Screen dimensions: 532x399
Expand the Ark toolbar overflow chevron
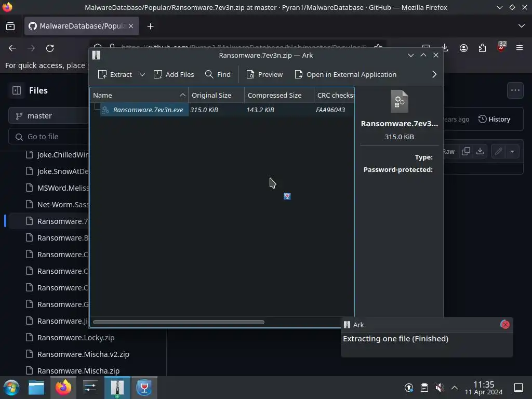[x=434, y=74]
